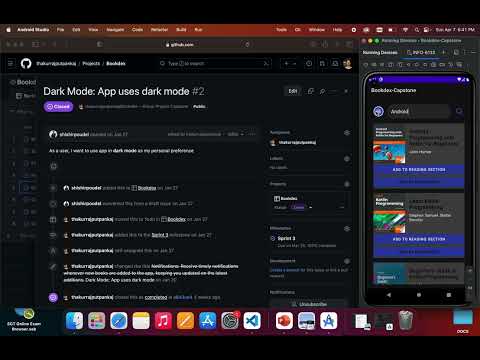The width and height of the screenshot is (480, 360).
Task: Click the Milestone gear icon
Action: (x=347, y=228)
